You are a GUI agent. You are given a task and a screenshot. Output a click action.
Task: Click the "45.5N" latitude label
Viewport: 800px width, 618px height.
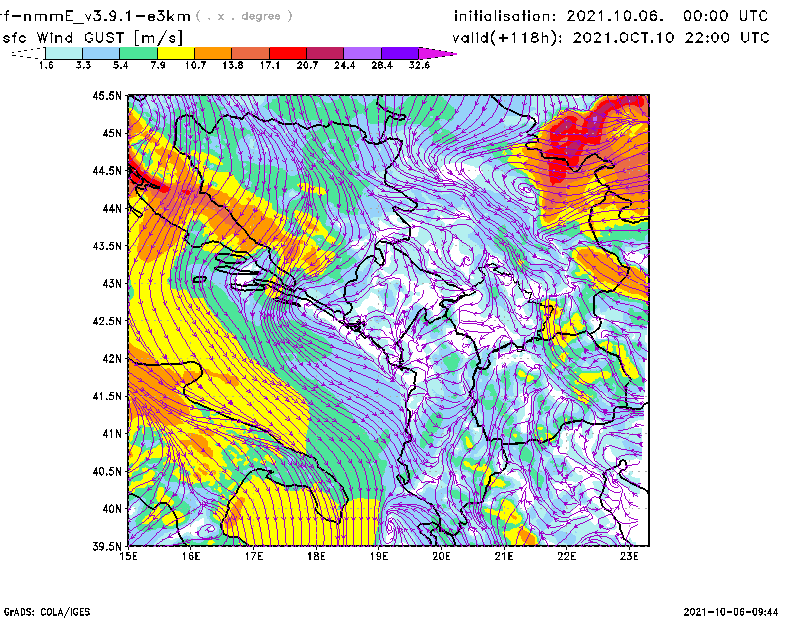(107, 95)
